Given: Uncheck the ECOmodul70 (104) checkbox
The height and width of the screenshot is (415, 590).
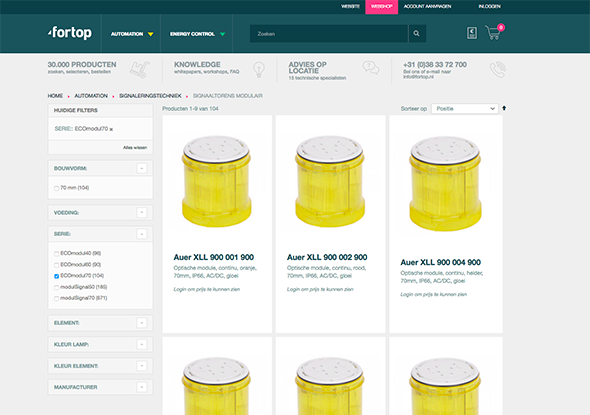Looking at the screenshot, I should point(56,276).
